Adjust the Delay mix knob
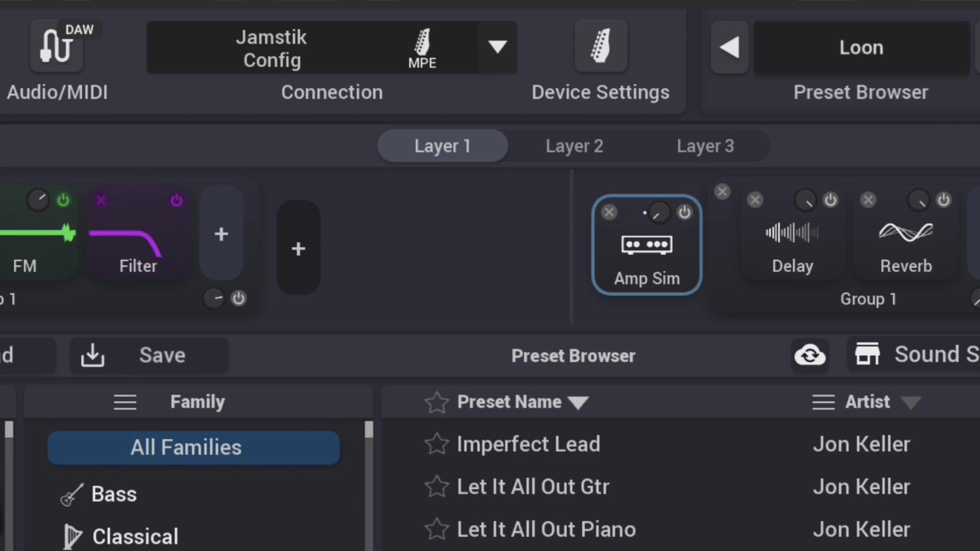 coord(805,201)
